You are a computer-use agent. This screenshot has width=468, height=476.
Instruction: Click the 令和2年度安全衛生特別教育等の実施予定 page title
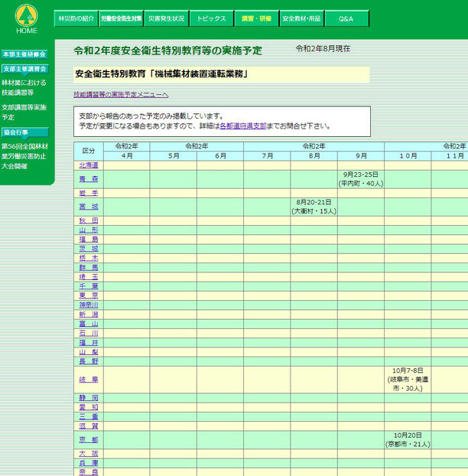[167, 51]
